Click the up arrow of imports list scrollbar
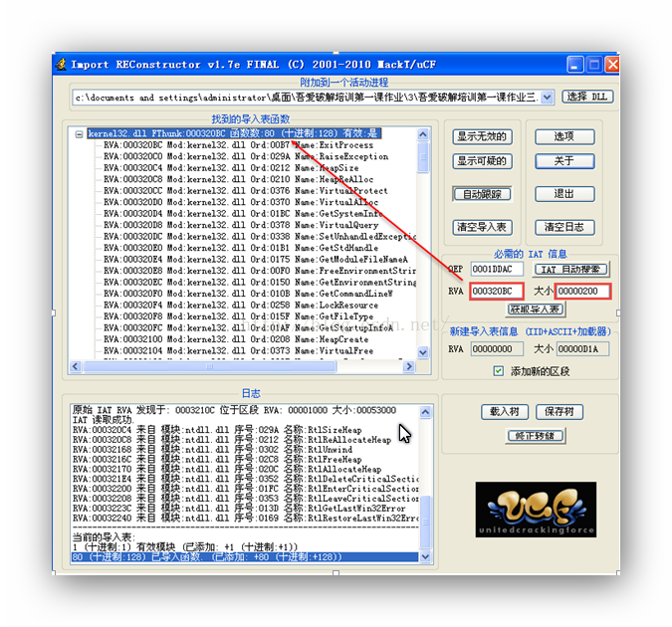The width and height of the screenshot is (672, 627). pyautogui.click(x=422, y=134)
